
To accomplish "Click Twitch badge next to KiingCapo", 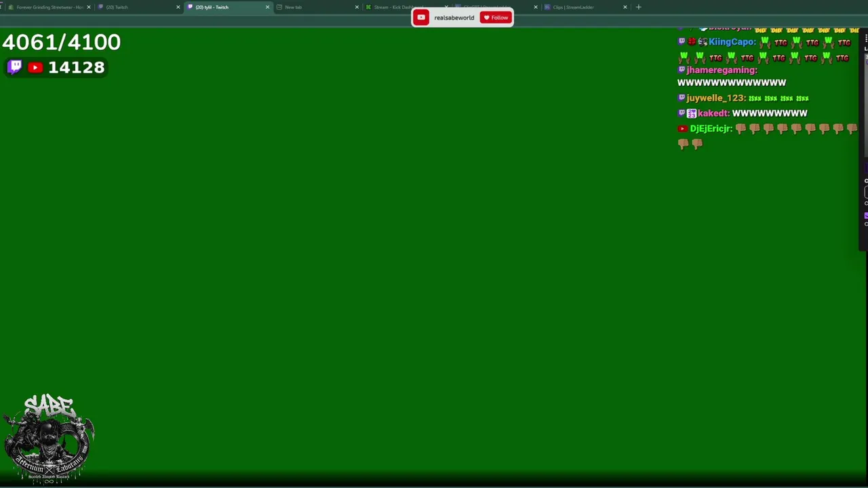I will coord(682,42).
